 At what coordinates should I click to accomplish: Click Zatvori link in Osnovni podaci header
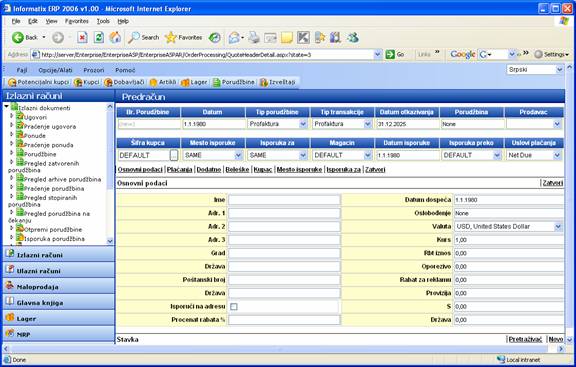(553, 183)
